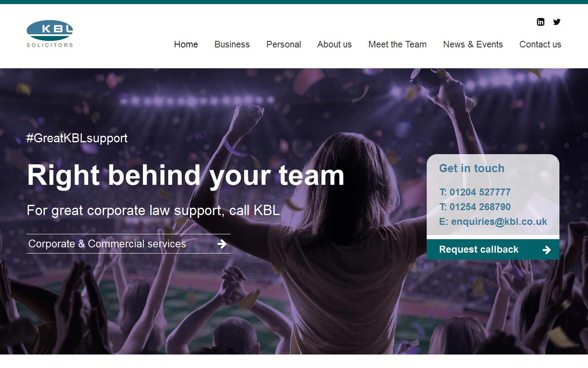Click phone number 01204 527777
Viewport: 588px width, 368px height.
point(480,192)
